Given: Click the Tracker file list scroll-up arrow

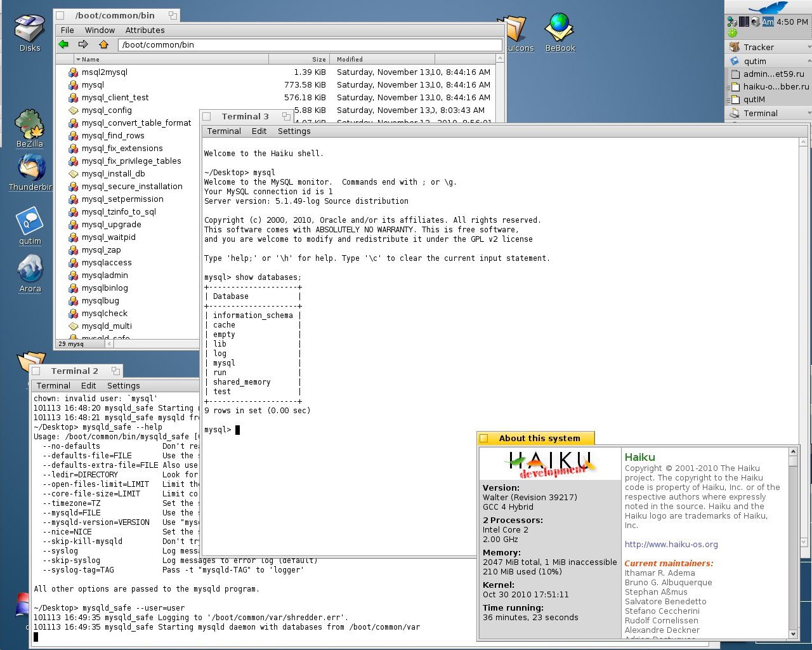Looking at the screenshot, I should 500,58.
